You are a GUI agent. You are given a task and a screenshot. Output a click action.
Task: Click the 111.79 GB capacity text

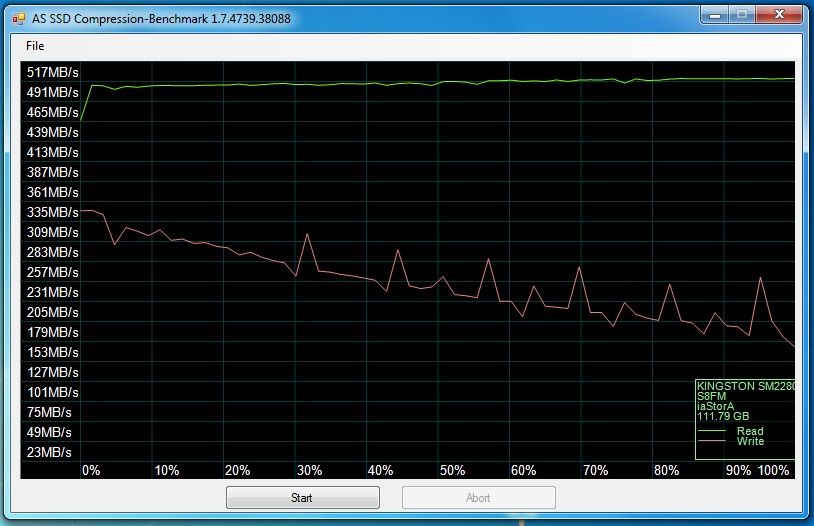click(x=723, y=416)
